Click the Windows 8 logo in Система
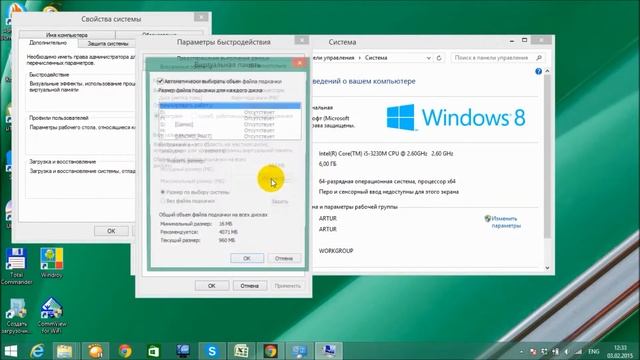 pyautogui.click(x=456, y=118)
